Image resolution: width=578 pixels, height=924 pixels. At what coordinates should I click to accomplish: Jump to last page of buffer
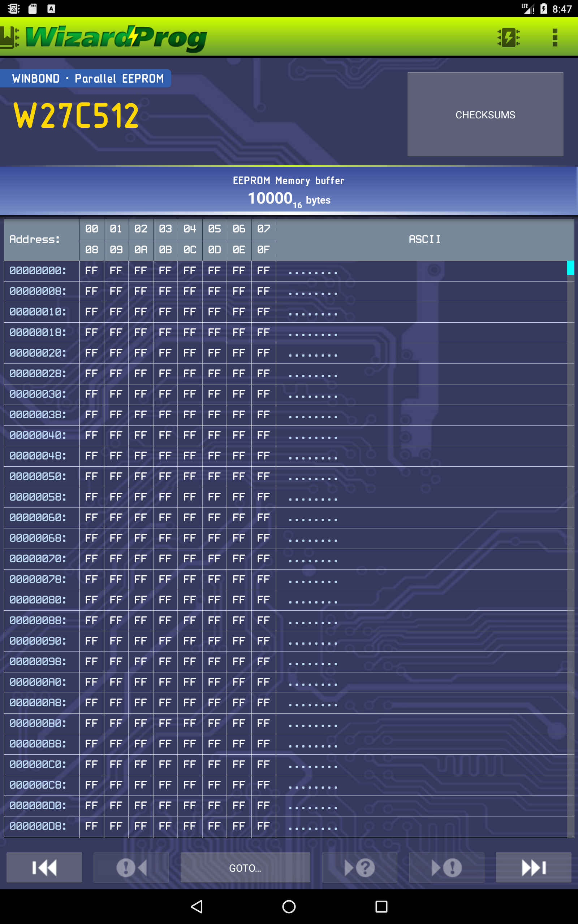pos(534,867)
